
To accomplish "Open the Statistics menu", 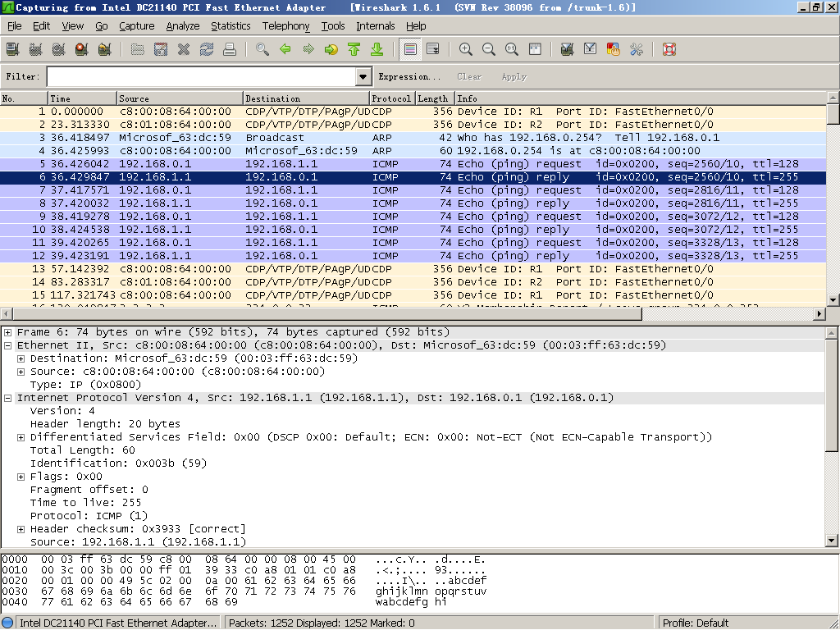I will [231, 25].
